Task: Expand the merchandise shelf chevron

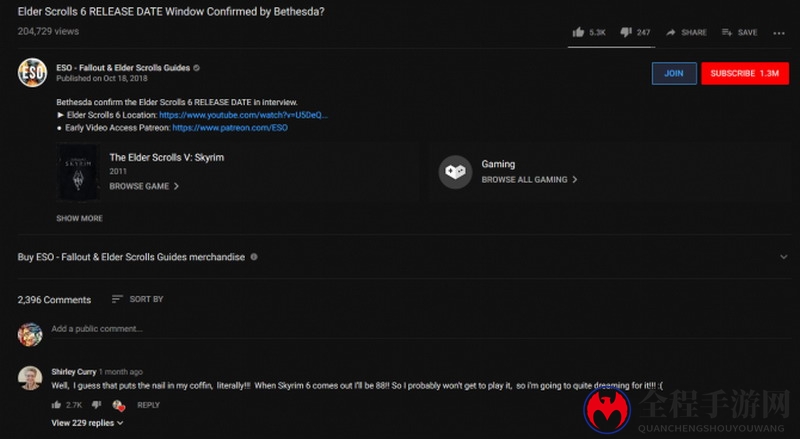Action: [x=784, y=257]
